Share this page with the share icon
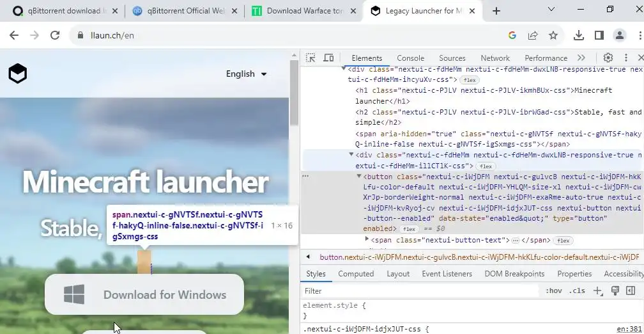This screenshot has width=644, height=334. click(533, 35)
